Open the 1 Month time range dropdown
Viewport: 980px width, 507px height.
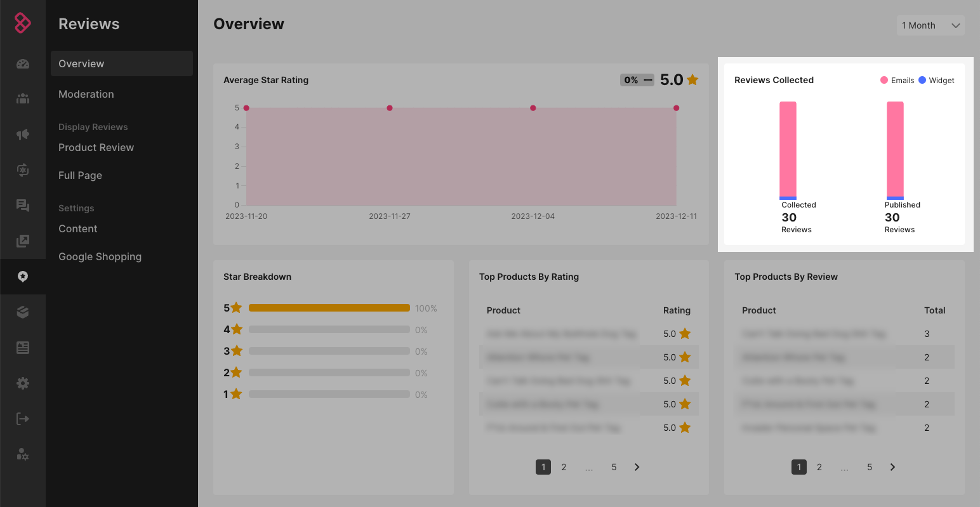(x=930, y=25)
